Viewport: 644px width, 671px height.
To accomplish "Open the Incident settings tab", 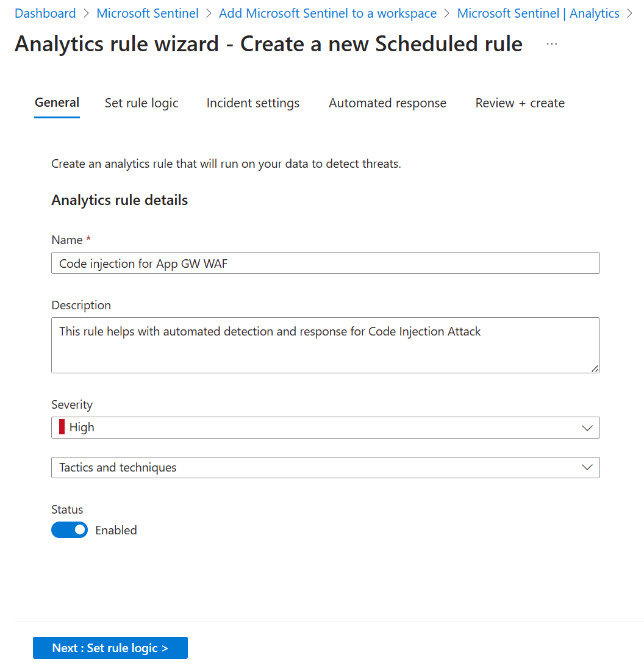I will pos(253,103).
